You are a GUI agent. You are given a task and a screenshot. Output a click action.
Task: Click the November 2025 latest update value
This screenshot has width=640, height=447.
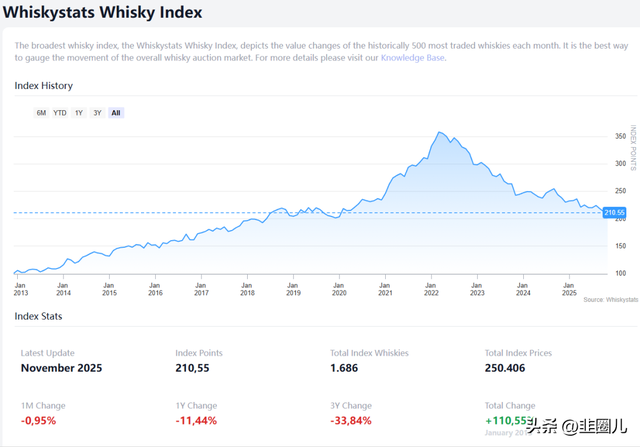[x=61, y=368]
